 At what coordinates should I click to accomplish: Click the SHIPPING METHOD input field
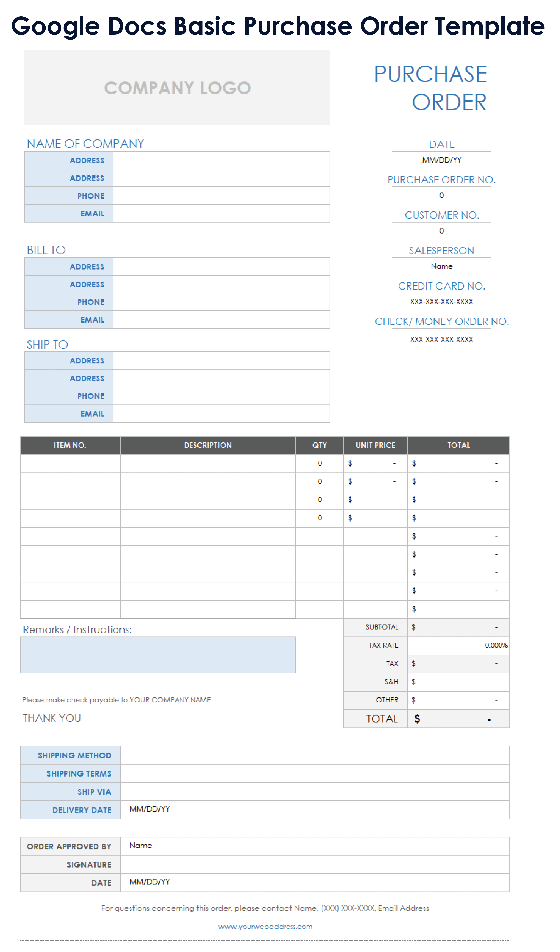click(x=314, y=755)
